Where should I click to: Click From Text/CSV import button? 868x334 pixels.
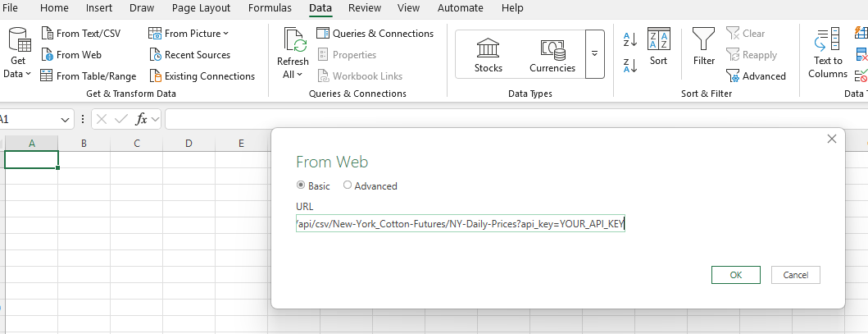tap(81, 33)
